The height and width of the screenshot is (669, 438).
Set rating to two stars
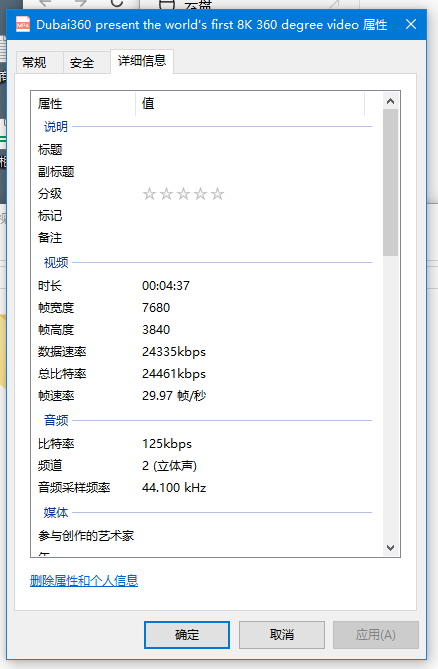tap(166, 194)
